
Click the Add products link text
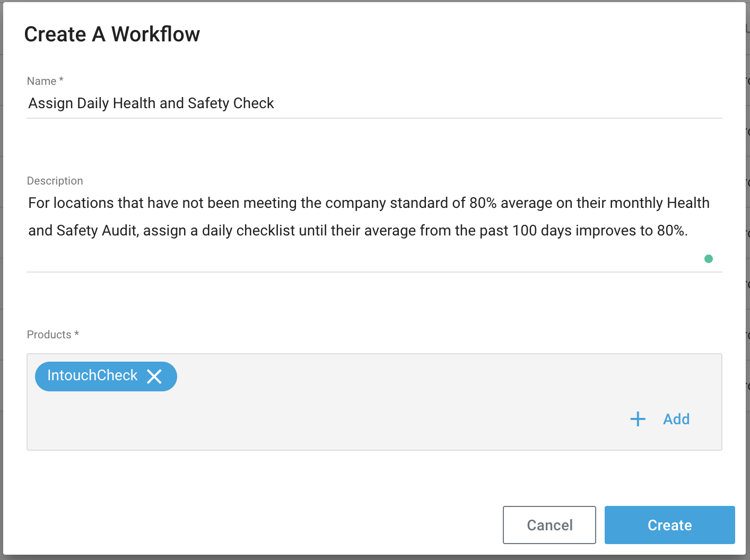[x=676, y=419]
